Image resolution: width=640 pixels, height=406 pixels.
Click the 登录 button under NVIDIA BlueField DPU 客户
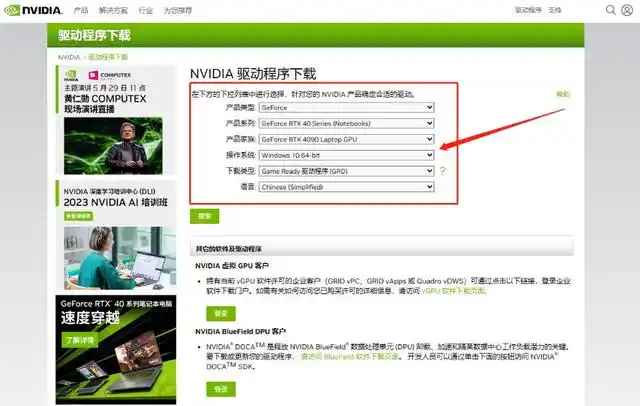point(221,389)
